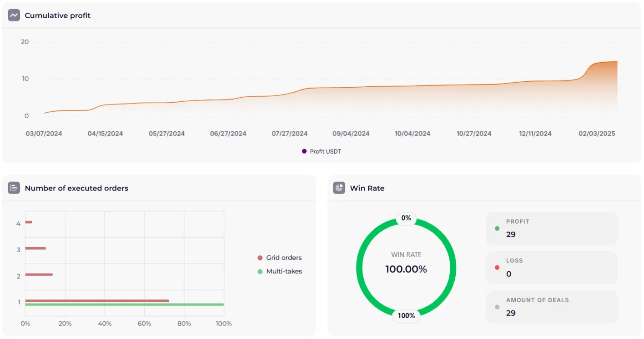The height and width of the screenshot is (339, 644).
Task: Click the Win Rate pie chart icon
Action: [339, 188]
